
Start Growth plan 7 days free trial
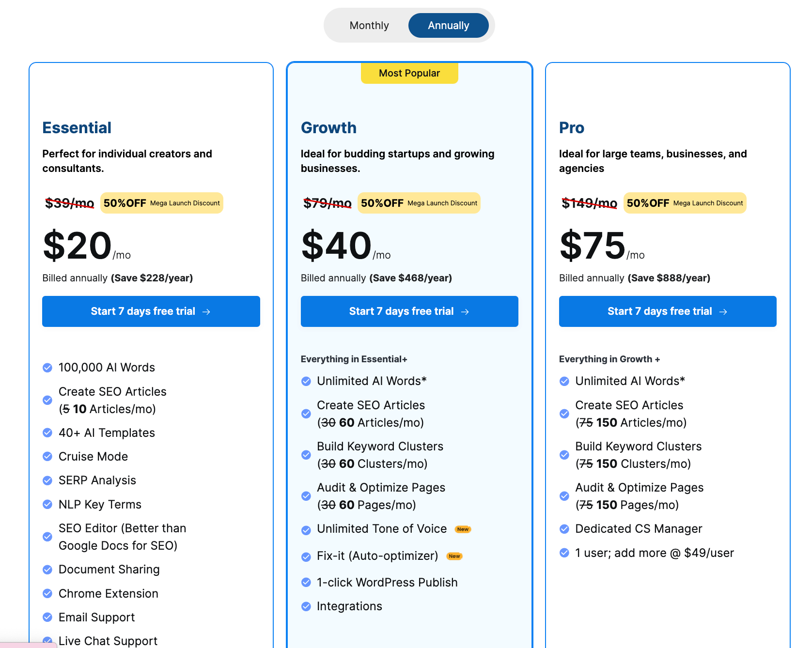[409, 311]
